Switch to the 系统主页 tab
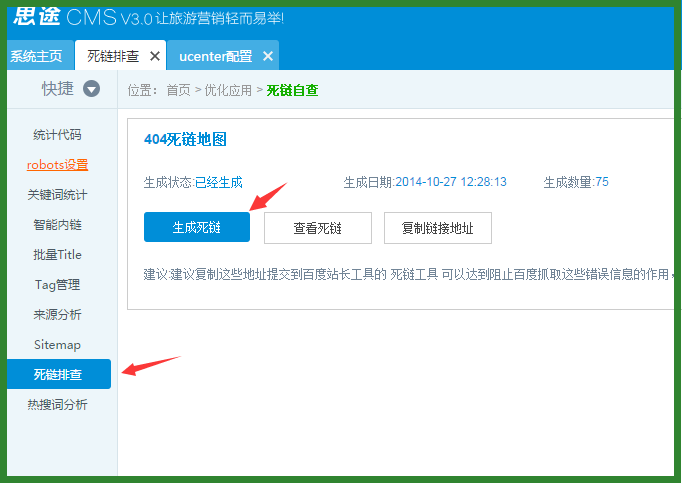 (x=36, y=56)
